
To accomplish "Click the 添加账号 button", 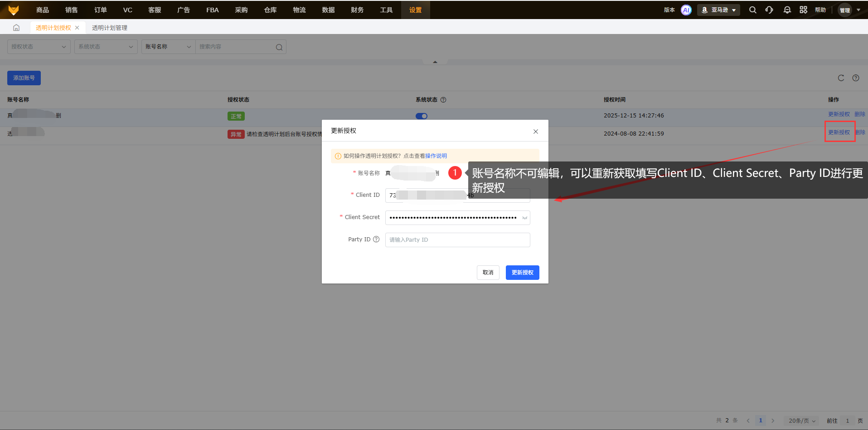I will click(x=24, y=78).
